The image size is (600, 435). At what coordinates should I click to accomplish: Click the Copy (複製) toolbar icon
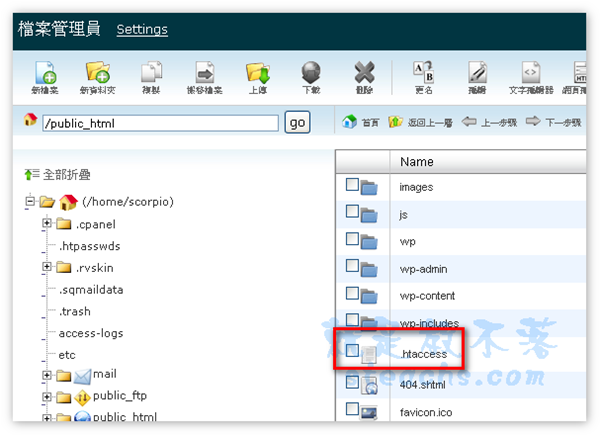[x=151, y=73]
